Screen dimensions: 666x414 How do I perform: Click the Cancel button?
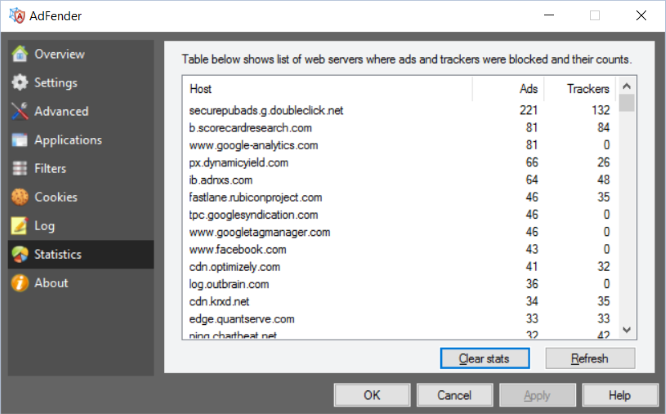(x=454, y=395)
